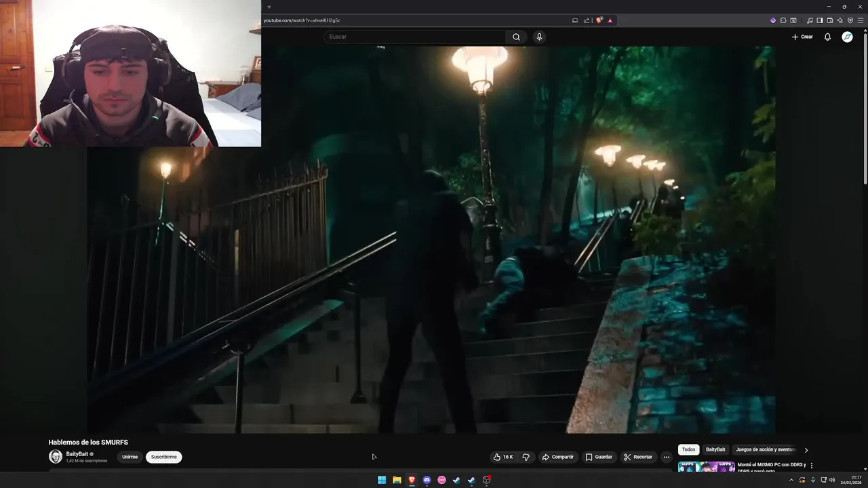Screen dimensions: 868x488
Task: Select the Juegos de acción y aventura chip
Action: click(x=766, y=449)
